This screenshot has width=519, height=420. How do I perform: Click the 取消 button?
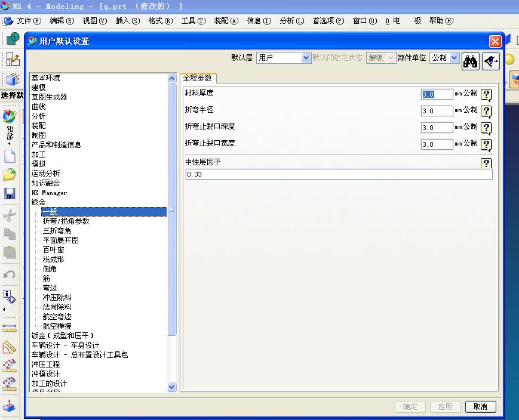point(480,406)
